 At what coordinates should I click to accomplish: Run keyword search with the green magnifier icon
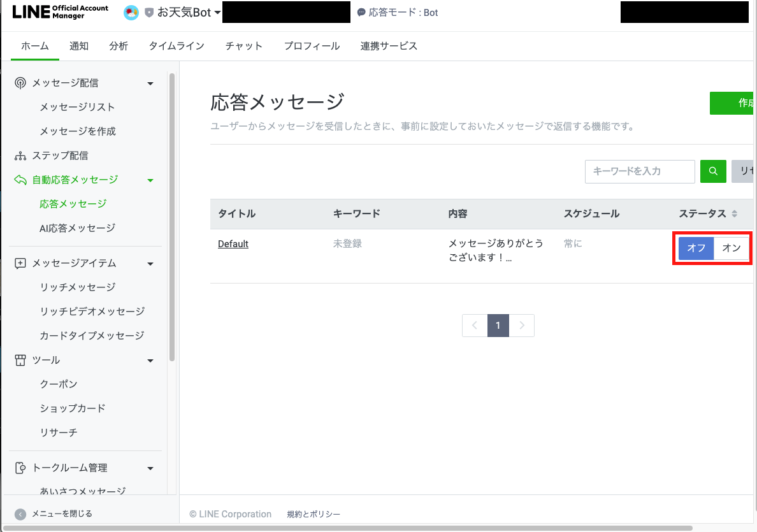(x=713, y=171)
